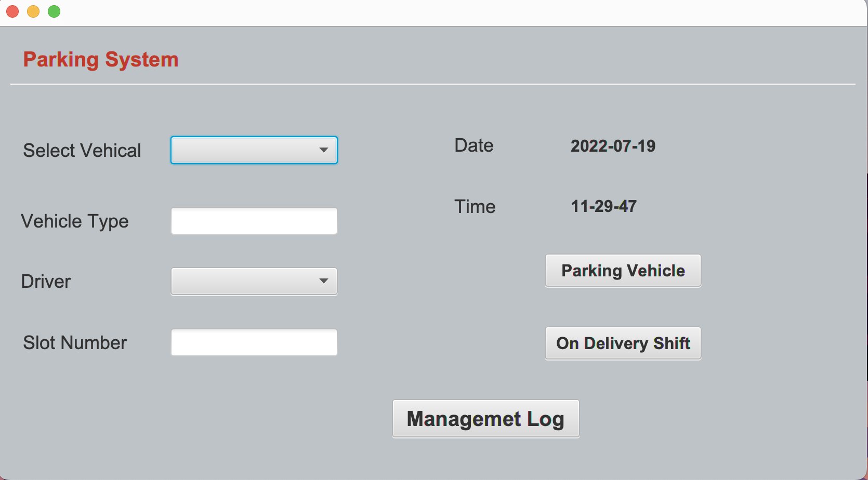This screenshot has height=480, width=868.
Task: Click the displayed date 2022-07-19
Action: coord(613,146)
